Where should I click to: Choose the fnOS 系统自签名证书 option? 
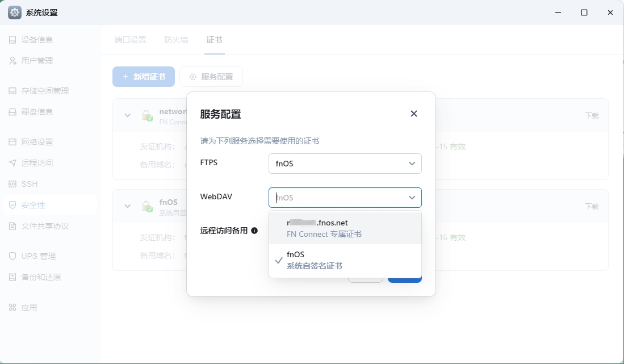click(345, 260)
